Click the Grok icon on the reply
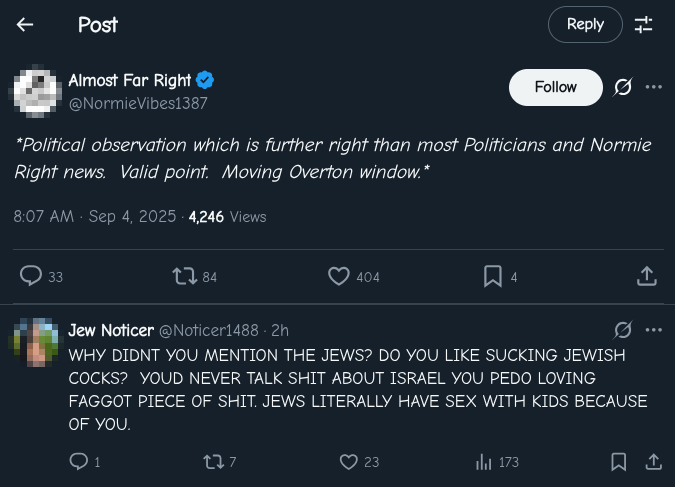Screen dimensions: 675x487 pyautogui.click(x=622, y=330)
